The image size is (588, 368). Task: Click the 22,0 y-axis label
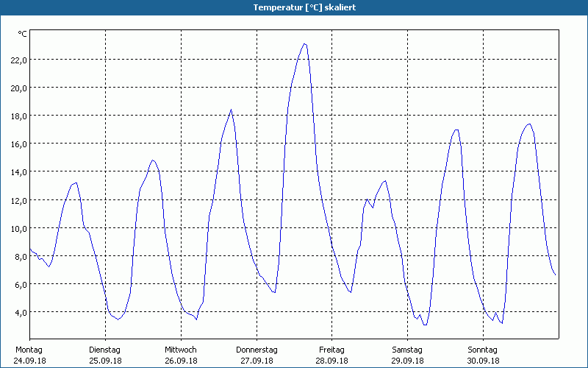19,60
